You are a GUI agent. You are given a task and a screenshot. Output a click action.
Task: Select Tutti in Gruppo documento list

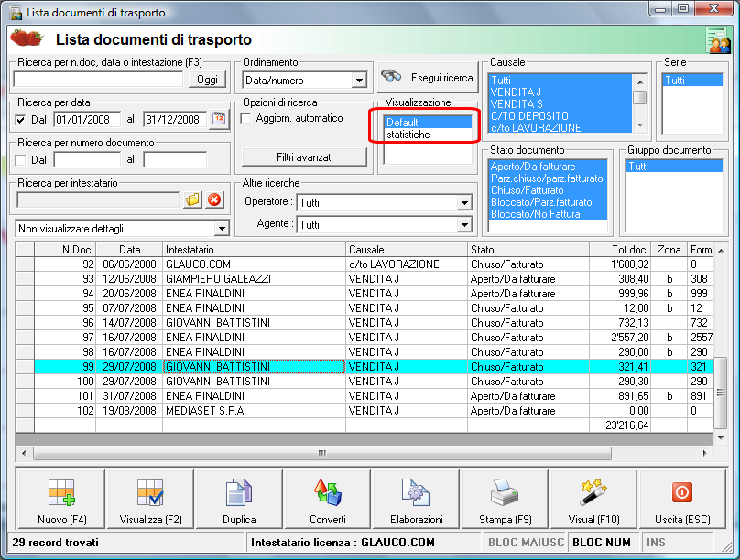point(674,167)
